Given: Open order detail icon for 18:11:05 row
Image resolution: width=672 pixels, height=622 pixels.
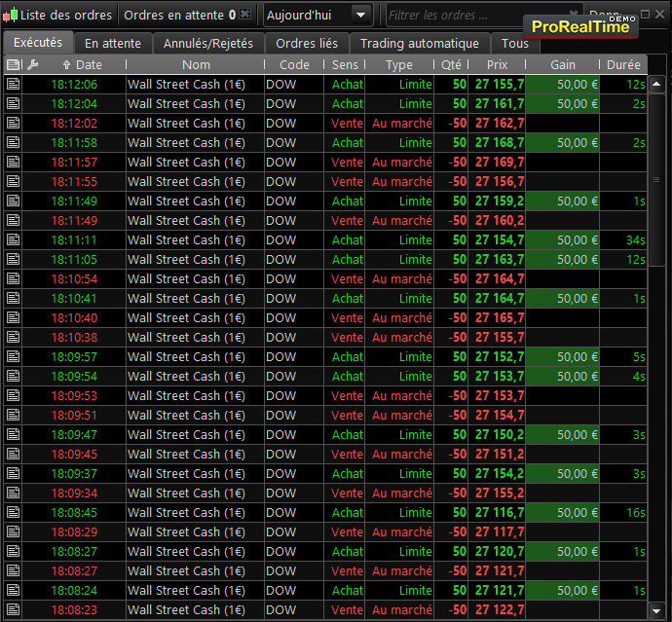Looking at the screenshot, I should (14, 259).
